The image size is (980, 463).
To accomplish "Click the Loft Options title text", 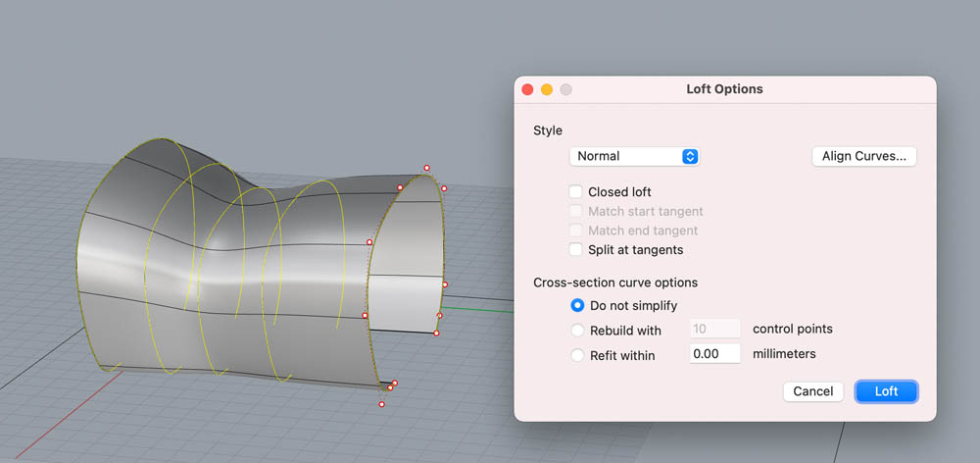I will 724,89.
